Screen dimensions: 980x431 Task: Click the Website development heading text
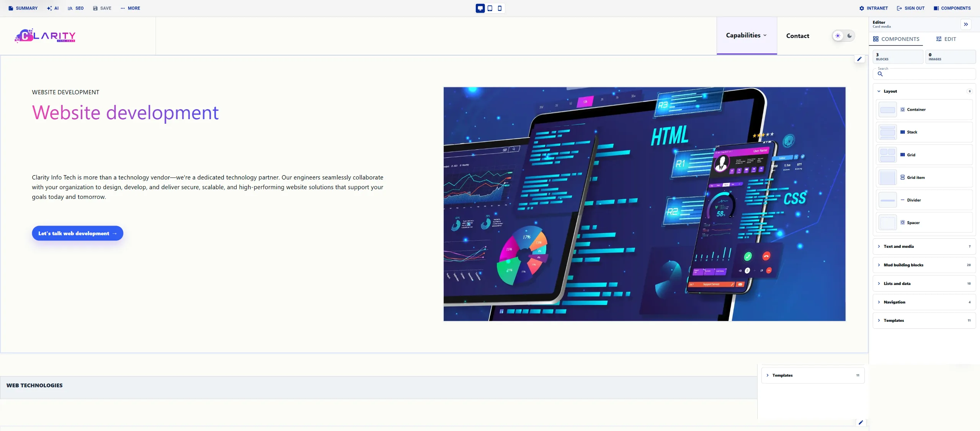tap(125, 113)
